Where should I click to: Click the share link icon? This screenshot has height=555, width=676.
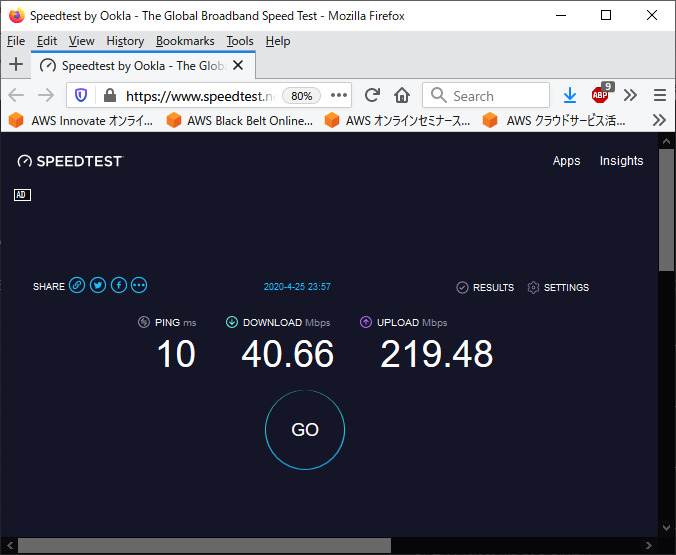point(77,286)
